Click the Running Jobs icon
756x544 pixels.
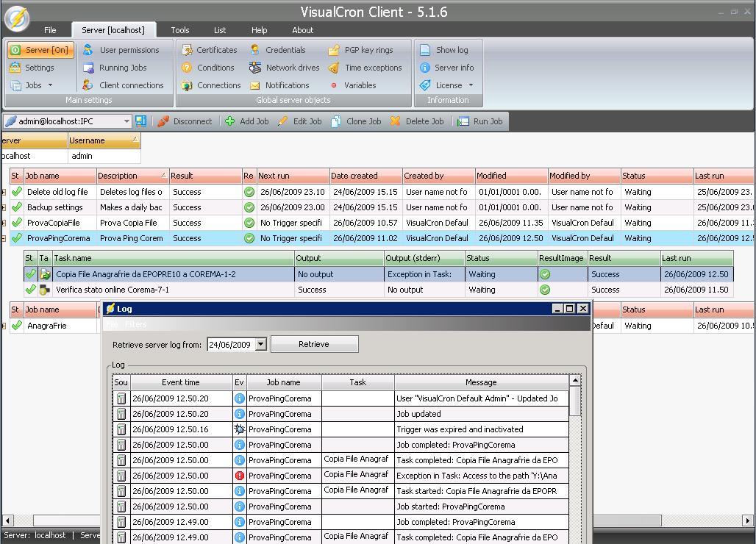(88, 68)
